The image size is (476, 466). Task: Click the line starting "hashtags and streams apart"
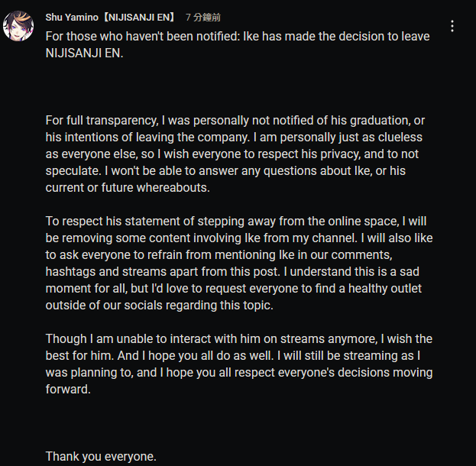(x=232, y=272)
